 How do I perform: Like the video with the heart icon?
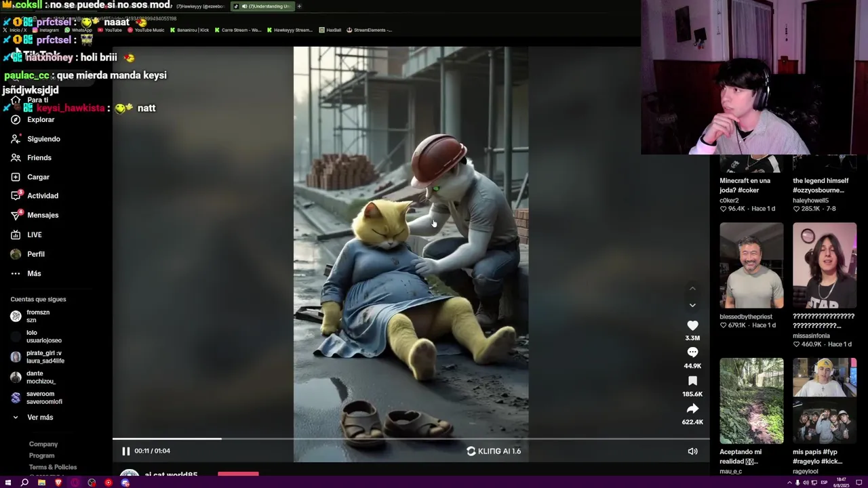(x=692, y=325)
